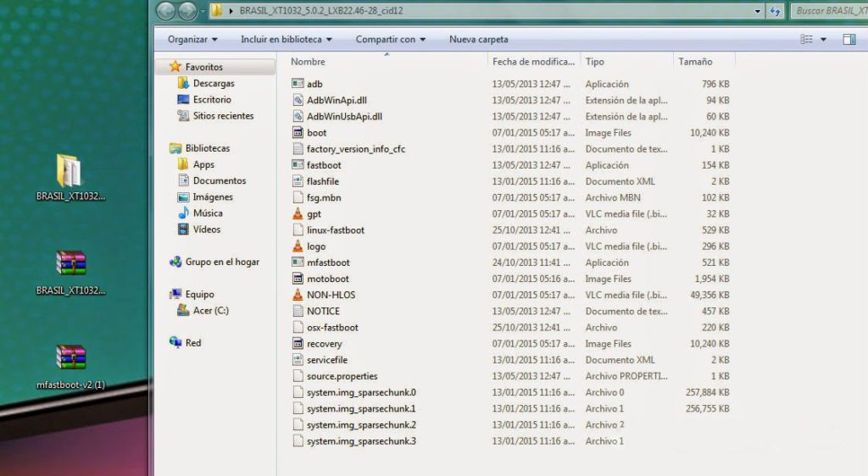Select the fsg.mbn file icon
Screen dimensions: 868x476
pyautogui.click(x=298, y=197)
